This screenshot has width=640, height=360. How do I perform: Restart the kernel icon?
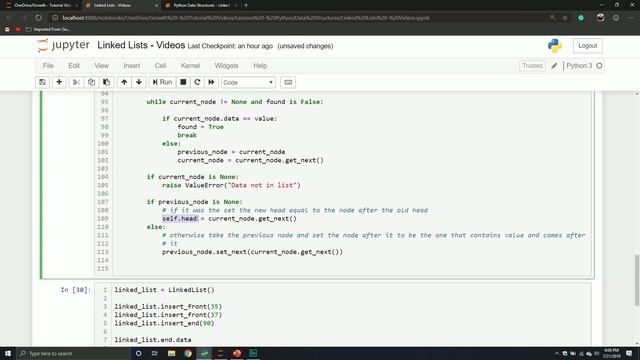pyautogui.click(x=197, y=82)
